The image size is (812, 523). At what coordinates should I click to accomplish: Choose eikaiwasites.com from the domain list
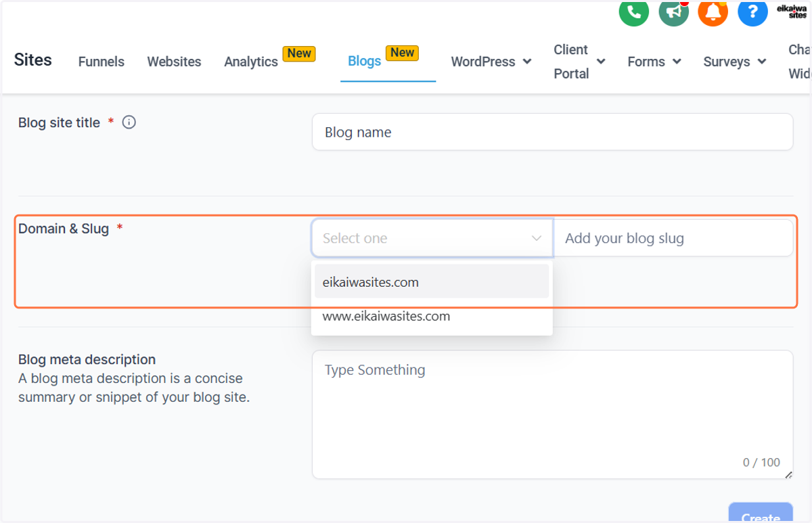[x=432, y=281]
